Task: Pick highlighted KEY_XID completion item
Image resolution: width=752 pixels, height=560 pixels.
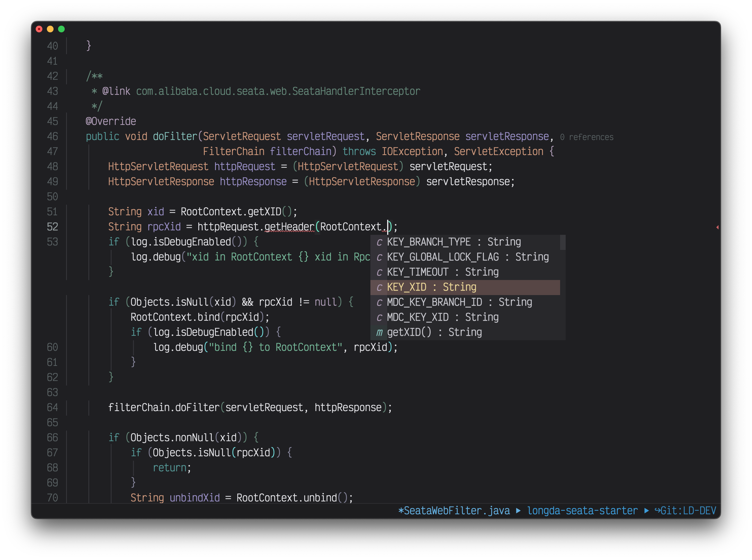Action: pos(465,287)
